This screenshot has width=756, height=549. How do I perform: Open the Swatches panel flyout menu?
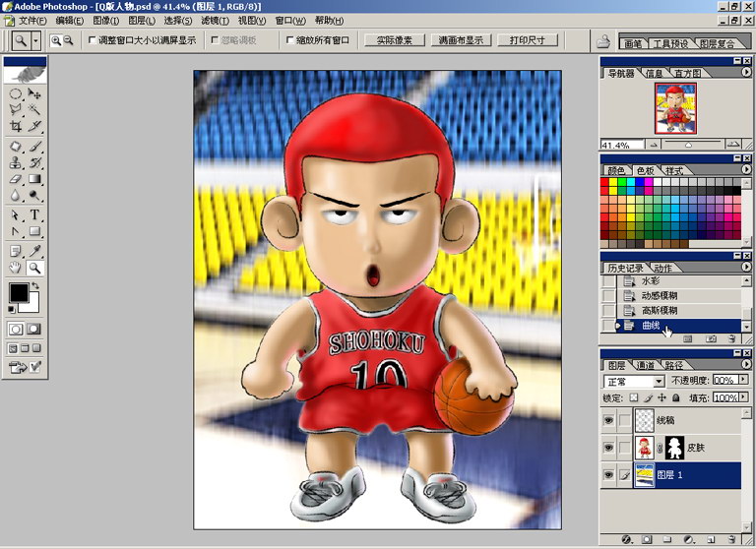pos(746,169)
